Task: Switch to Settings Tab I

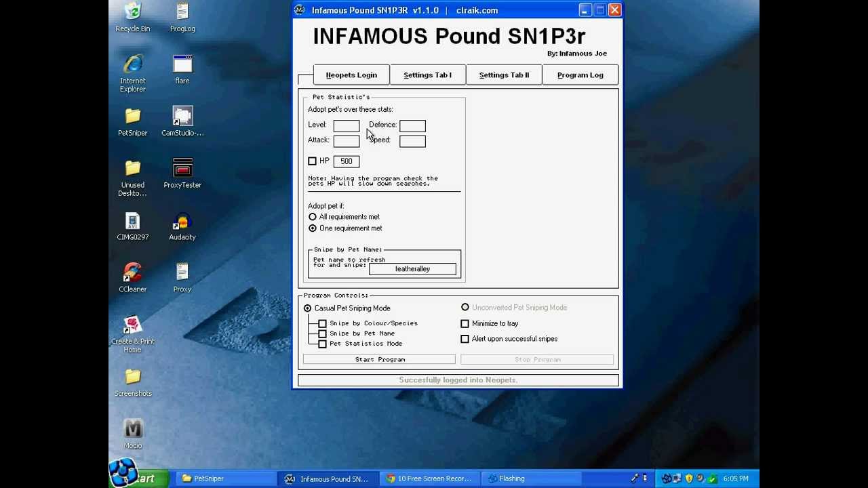Action: pos(427,75)
